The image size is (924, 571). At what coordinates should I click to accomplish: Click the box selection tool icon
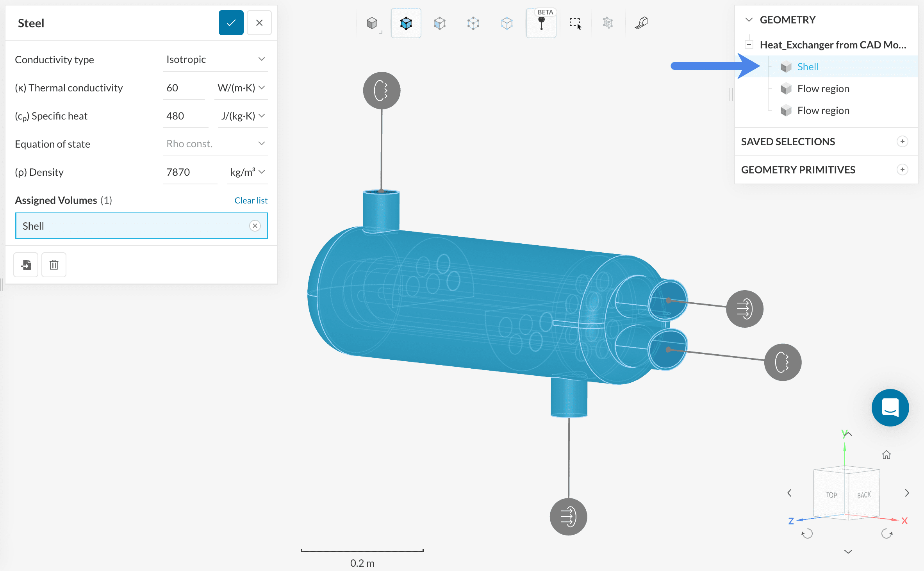(575, 23)
